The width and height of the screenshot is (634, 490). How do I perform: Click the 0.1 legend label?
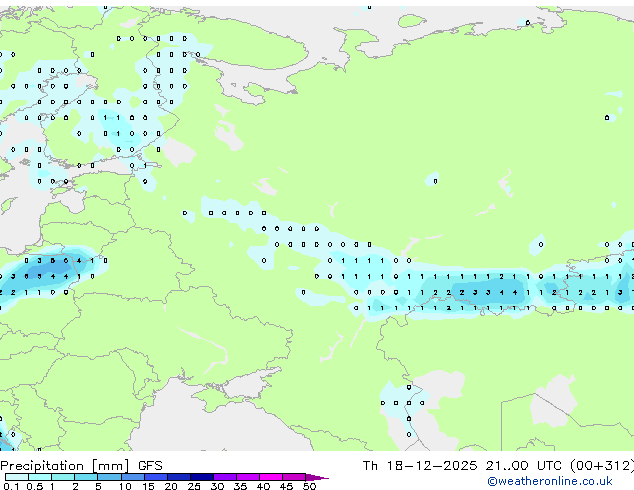[x=12, y=486]
